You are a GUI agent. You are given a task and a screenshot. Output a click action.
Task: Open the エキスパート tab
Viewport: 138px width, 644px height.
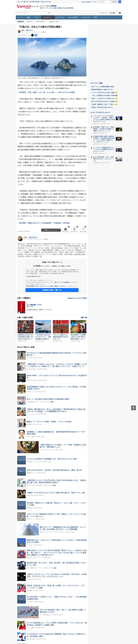tap(48, 17)
